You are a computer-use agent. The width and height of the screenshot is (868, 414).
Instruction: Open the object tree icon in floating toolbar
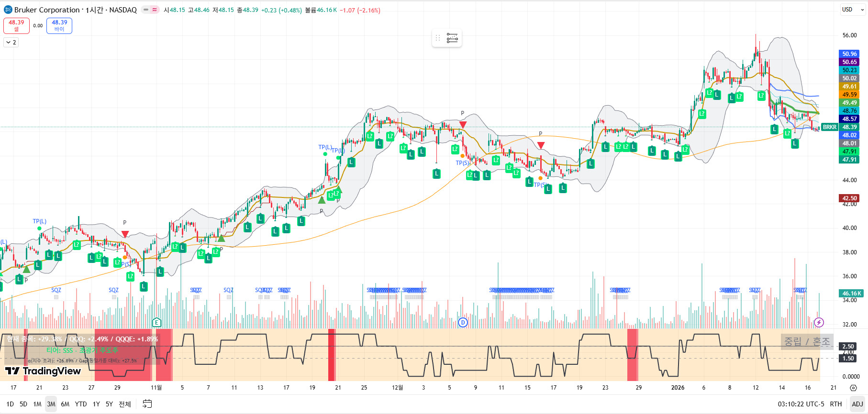click(452, 38)
